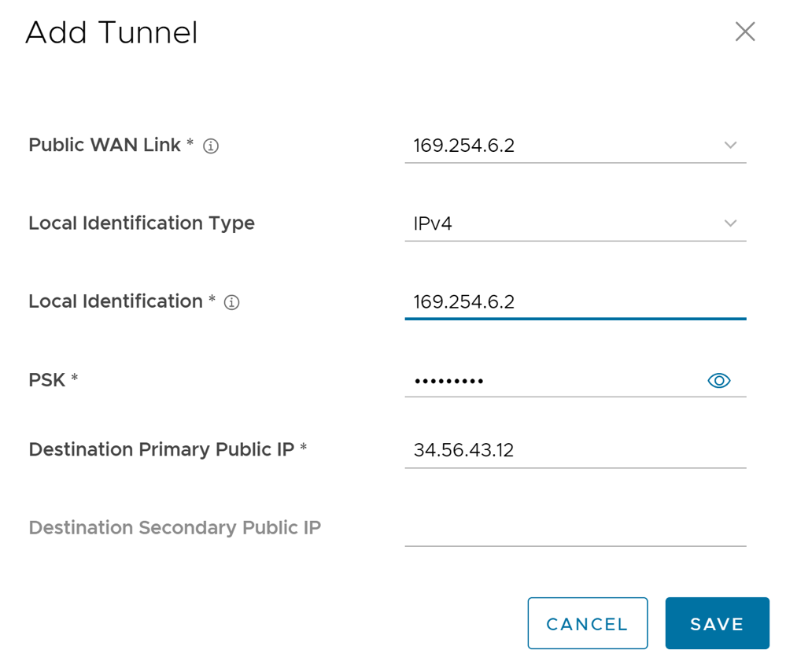
Task: Click the Destination Primary Public IP field
Action: tap(566, 450)
